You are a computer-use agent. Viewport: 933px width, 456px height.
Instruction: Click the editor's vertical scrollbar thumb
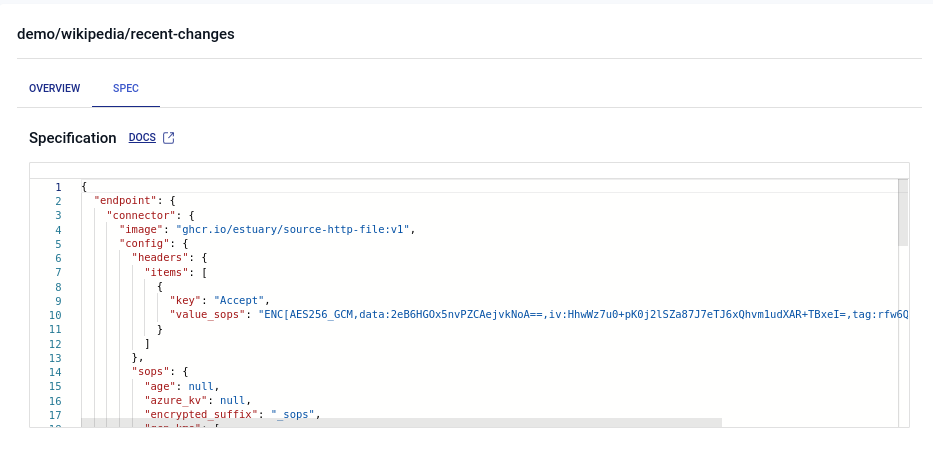[903, 212]
